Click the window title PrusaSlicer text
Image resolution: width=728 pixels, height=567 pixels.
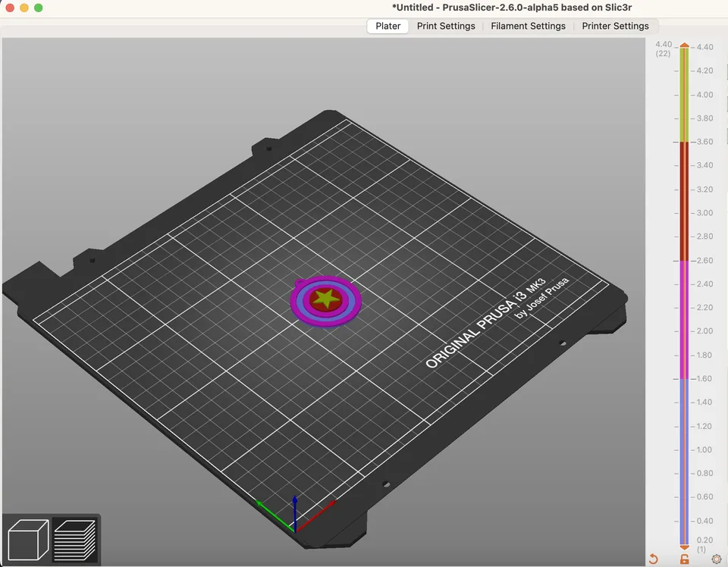click(x=512, y=8)
